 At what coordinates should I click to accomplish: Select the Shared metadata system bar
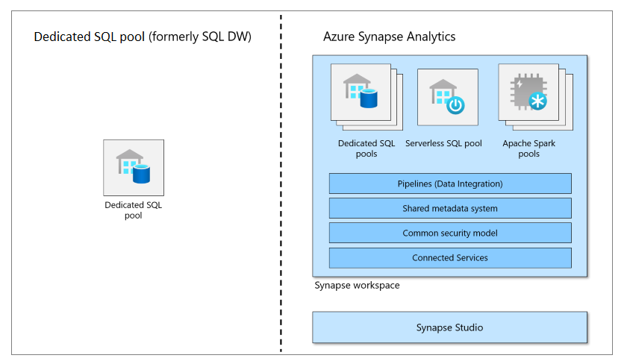point(450,208)
